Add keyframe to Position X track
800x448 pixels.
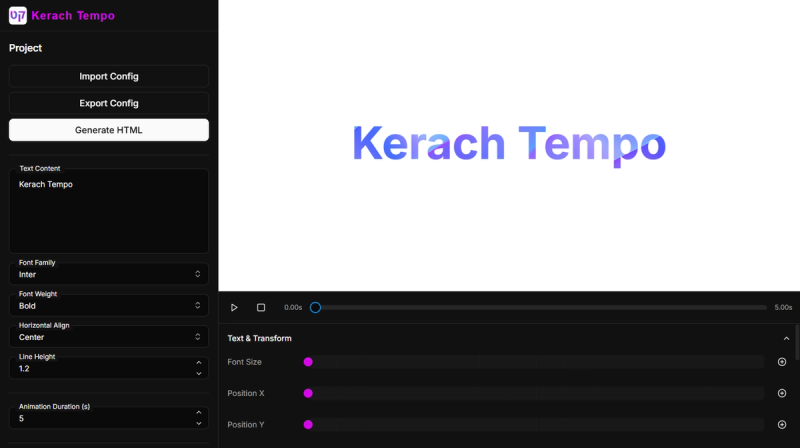[x=782, y=393]
